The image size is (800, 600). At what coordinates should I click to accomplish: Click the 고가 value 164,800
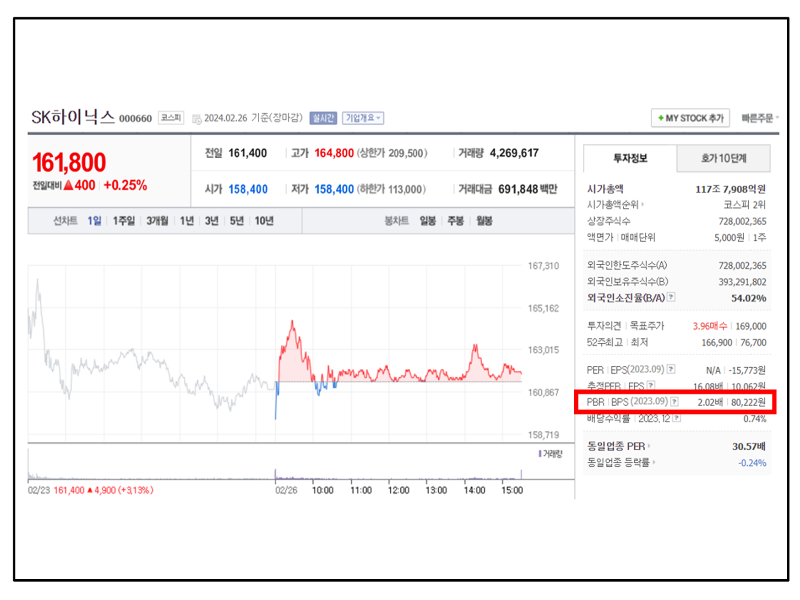coord(334,153)
